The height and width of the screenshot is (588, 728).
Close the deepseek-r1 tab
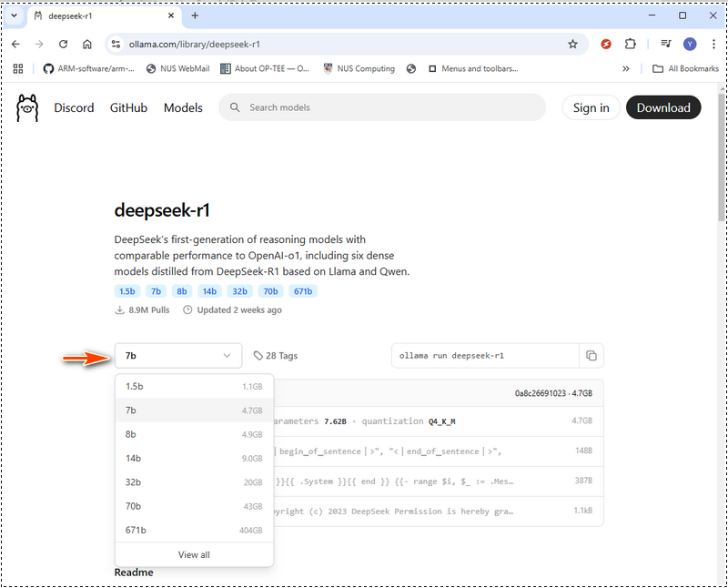click(x=171, y=15)
